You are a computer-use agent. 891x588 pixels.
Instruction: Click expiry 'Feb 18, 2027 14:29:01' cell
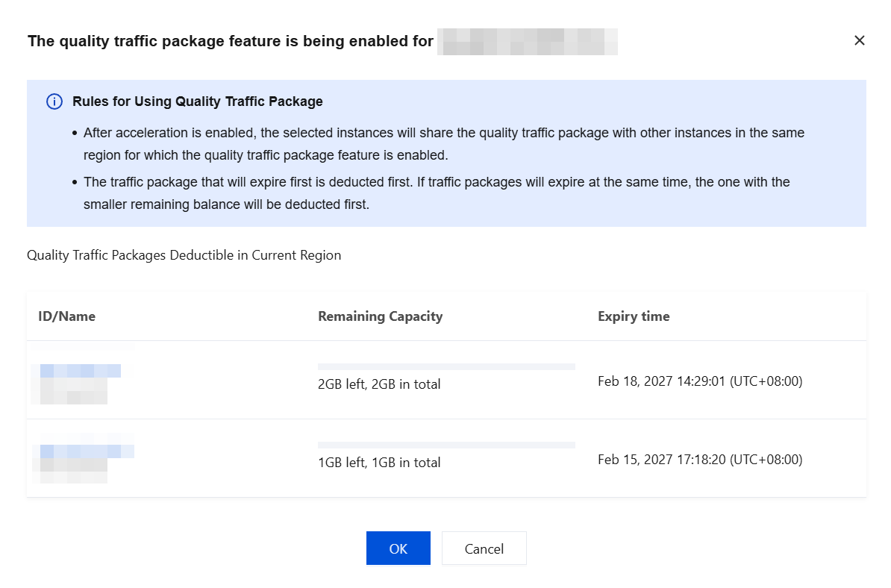[700, 381]
